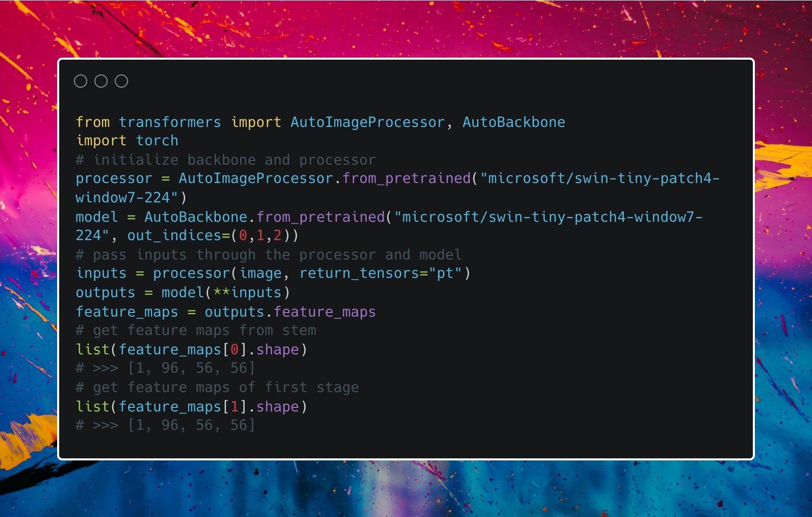Click outputs.feature_maps on the assignment line
This screenshot has height=517, width=812.
coord(290,312)
